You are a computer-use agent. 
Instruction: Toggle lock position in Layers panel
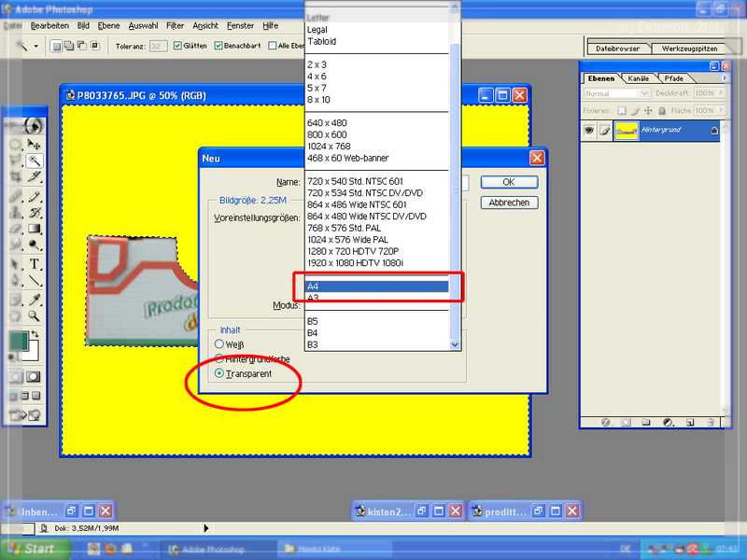pos(648,110)
